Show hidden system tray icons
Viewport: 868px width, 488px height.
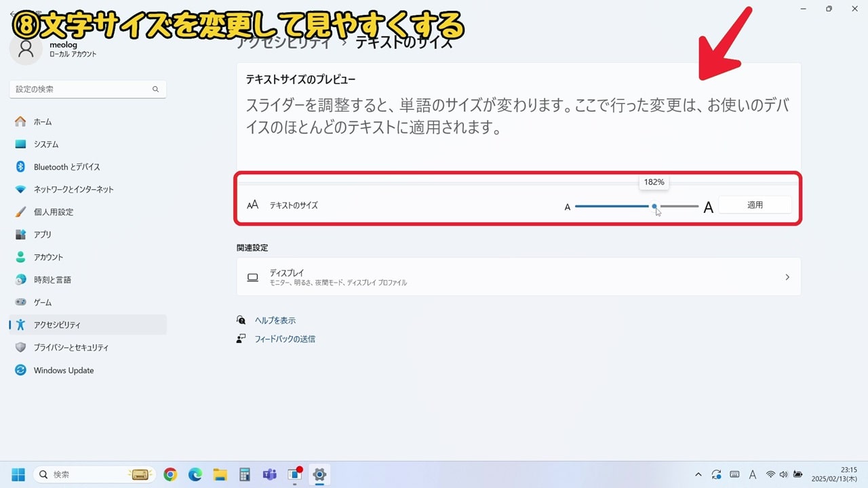pyautogui.click(x=698, y=474)
